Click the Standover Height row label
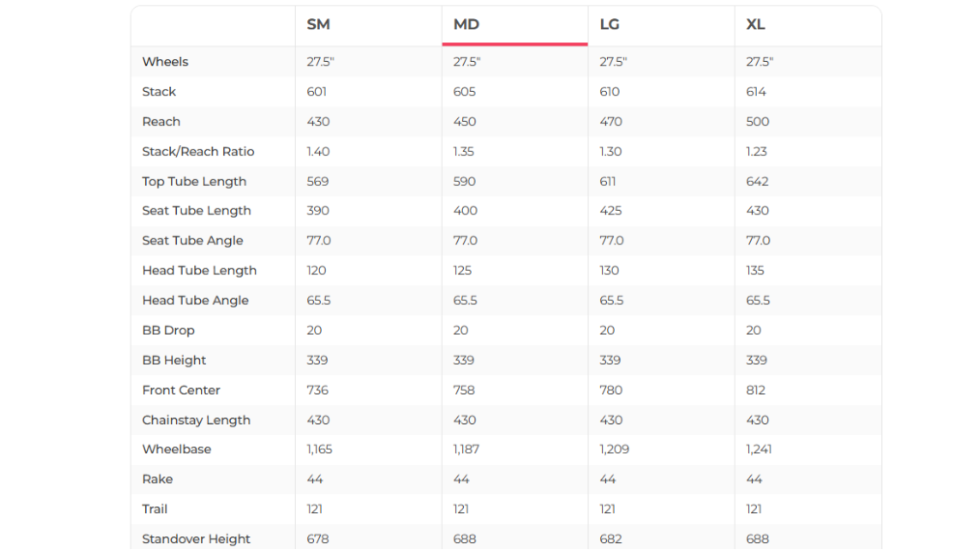This screenshot has height=552, width=980. point(196,539)
